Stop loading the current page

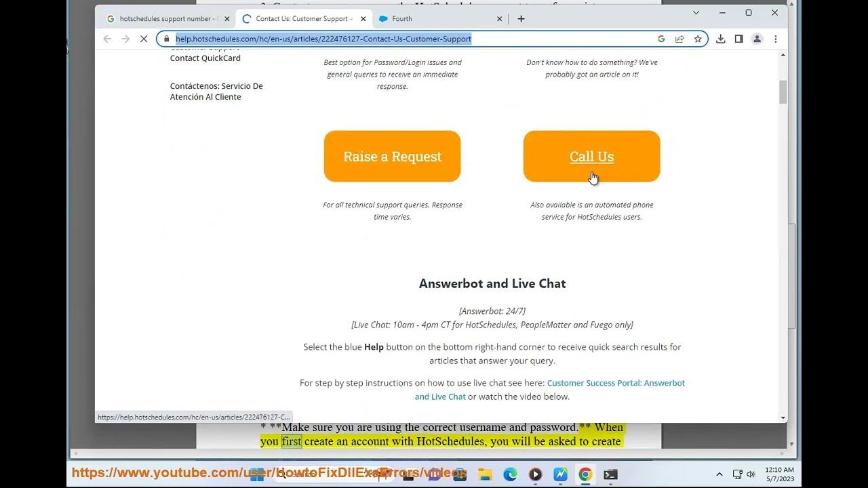click(144, 39)
